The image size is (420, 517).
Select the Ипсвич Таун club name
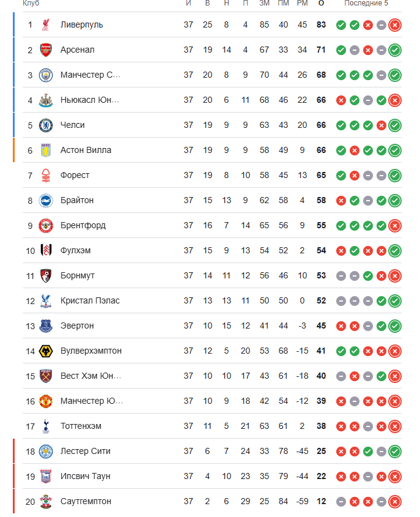coord(86,477)
